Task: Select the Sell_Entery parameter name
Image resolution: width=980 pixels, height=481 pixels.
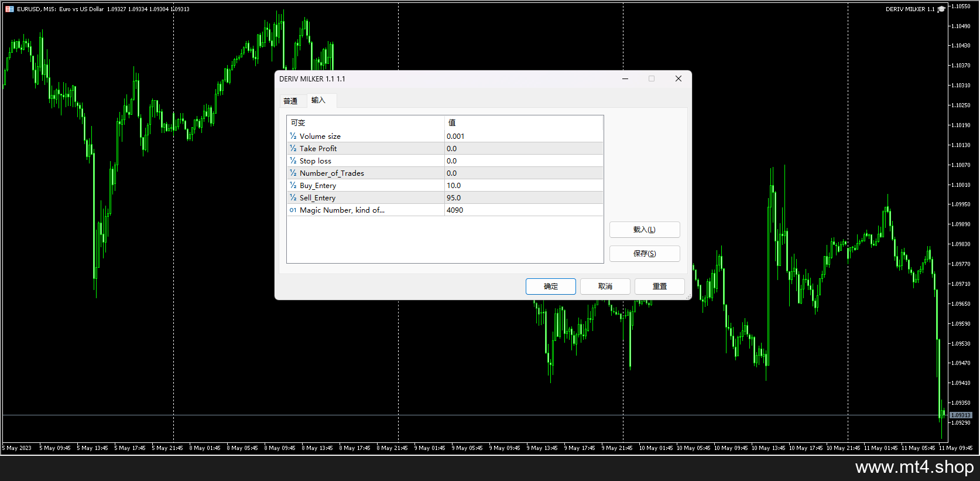Action: (x=318, y=197)
